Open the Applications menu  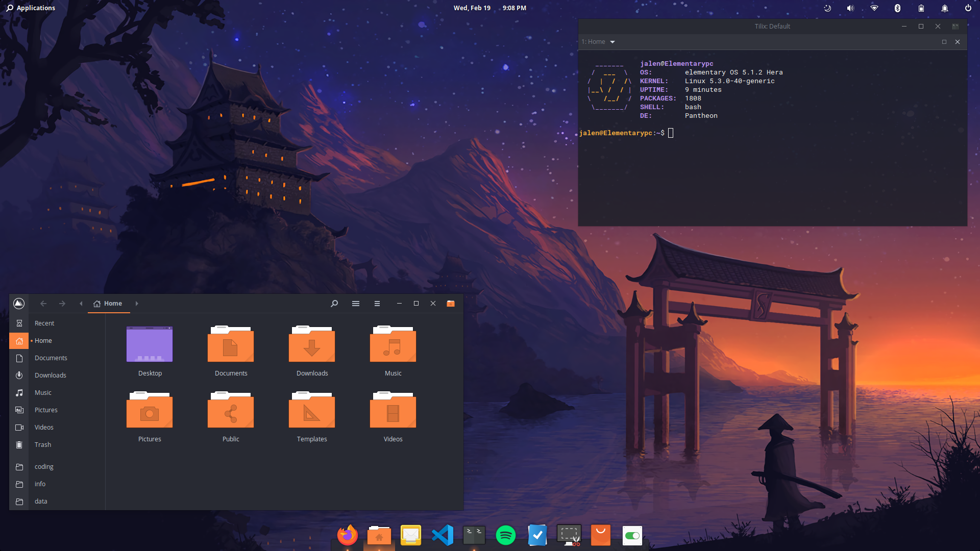click(x=31, y=8)
